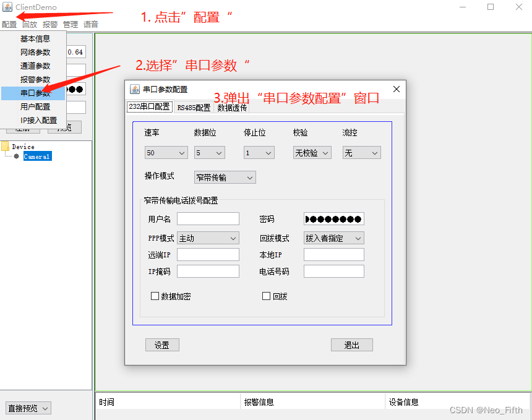The height and width of the screenshot is (420, 532).
Task: Click the Device folder icon in the tree
Action: click(x=6, y=147)
